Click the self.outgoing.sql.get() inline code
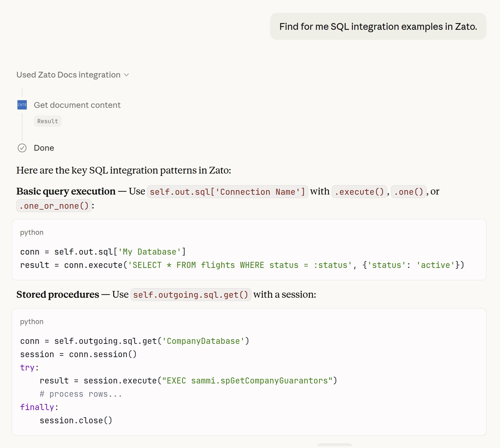The height and width of the screenshot is (448, 500). pyautogui.click(x=191, y=295)
